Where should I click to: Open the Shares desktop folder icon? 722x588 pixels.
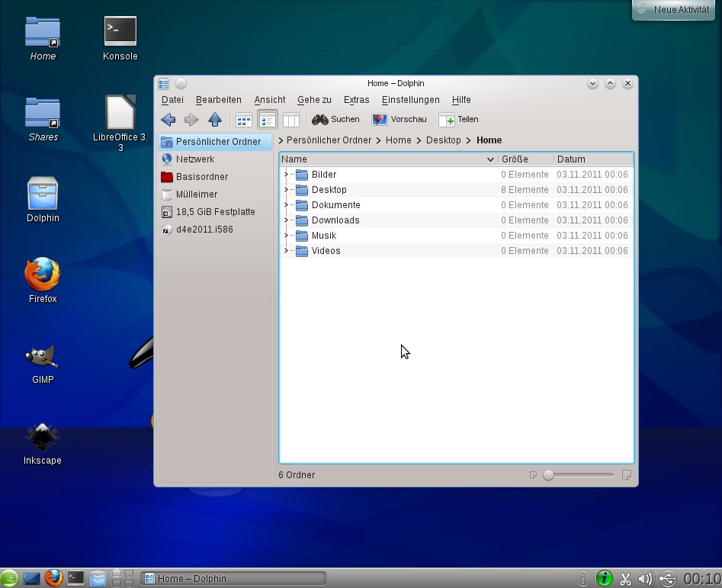43,120
